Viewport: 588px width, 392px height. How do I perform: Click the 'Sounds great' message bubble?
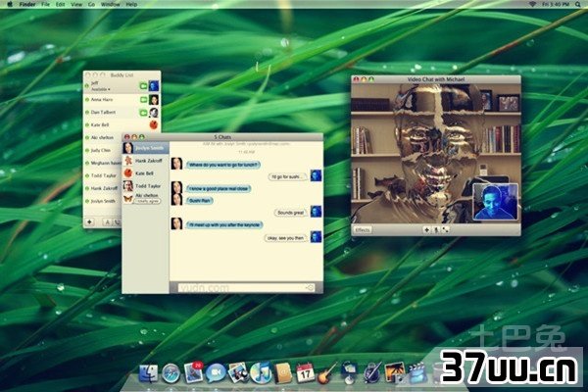291,213
